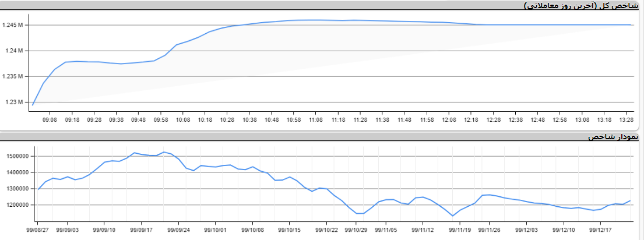Image resolution: width=644 pixels, height=240 pixels.
Task: Select the 1.235 M y-axis label
Action: point(12,76)
